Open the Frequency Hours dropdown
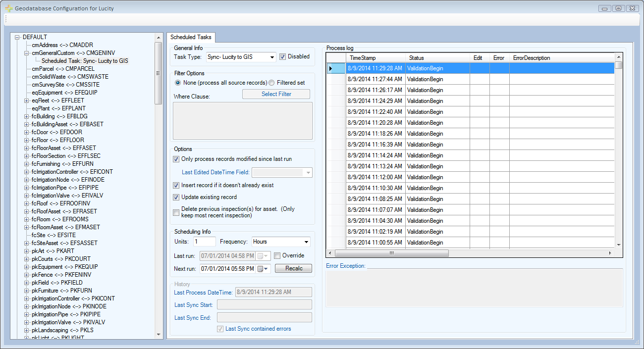Image resolution: width=644 pixels, height=349 pixels. tap(307, 242)
